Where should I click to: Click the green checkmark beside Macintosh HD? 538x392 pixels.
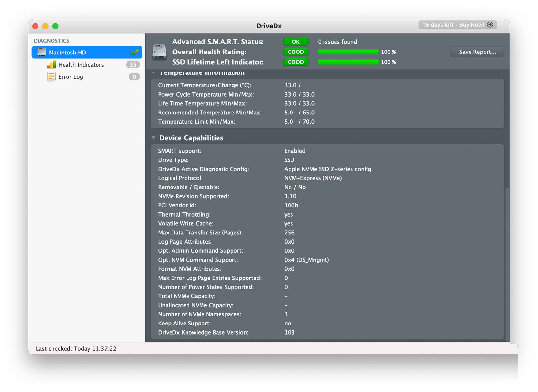pos(135,52)
